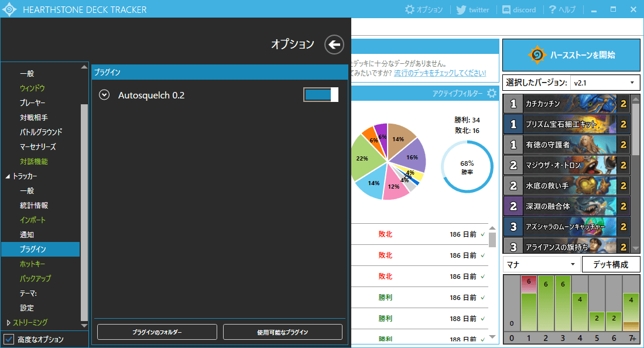Click the 1-mana bar in mana curve
Viewport: 644px width, 348px height.
coord(529,303)
